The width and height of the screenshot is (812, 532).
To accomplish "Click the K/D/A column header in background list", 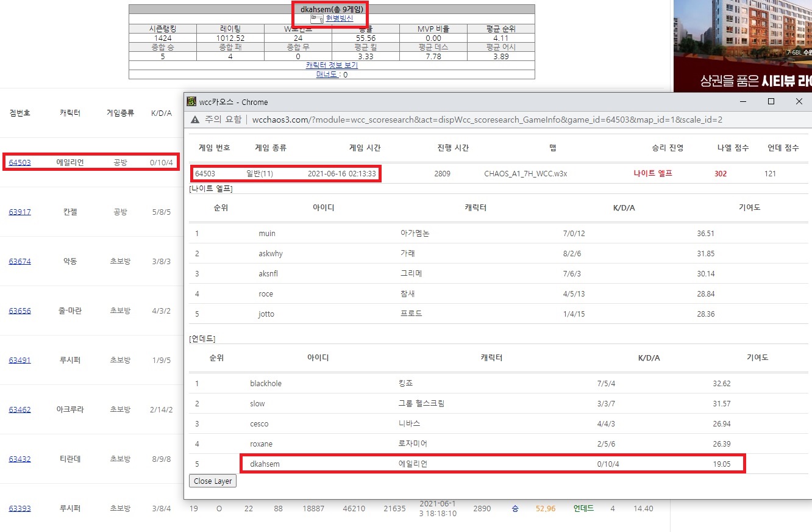I will pyautogui.click(x=162, y=113).
